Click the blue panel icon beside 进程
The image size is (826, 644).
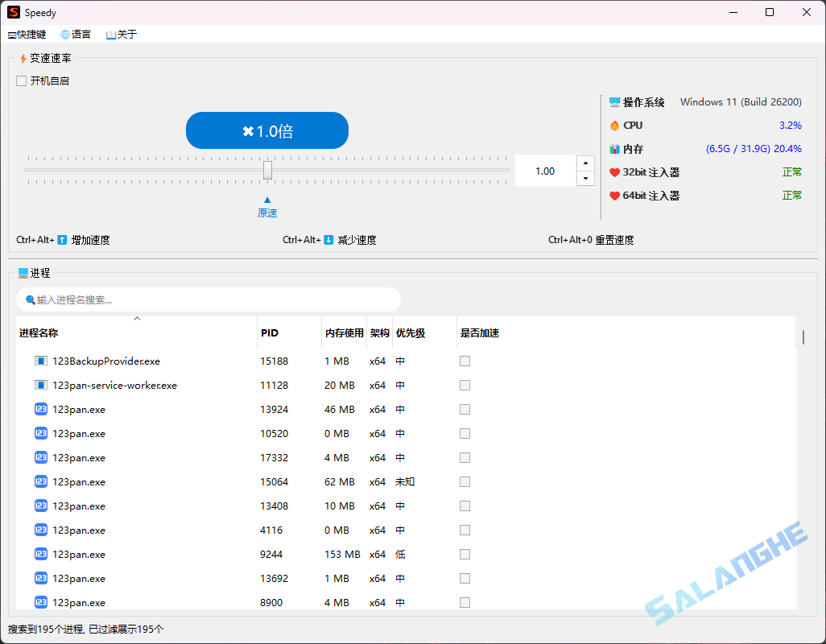pyautogui.click(x=22, y=272)
